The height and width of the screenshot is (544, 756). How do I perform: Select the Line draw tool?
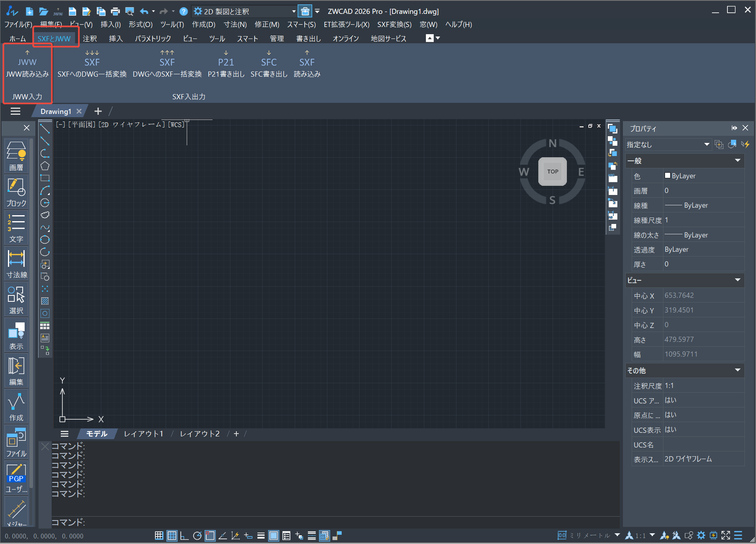45,129
